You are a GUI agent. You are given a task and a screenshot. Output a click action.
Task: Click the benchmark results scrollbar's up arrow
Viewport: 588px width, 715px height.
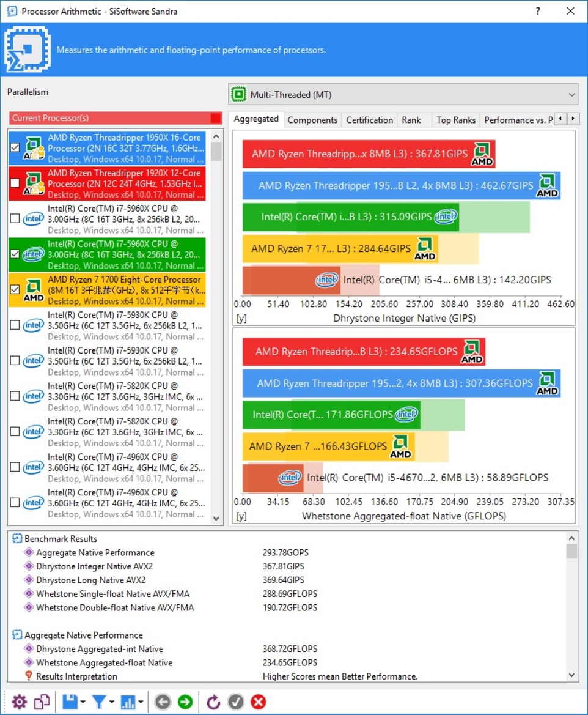(571, 538)
